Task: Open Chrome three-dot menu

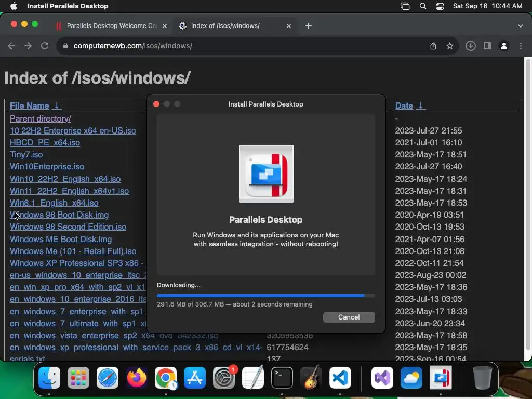Action: tap(521, 46)
